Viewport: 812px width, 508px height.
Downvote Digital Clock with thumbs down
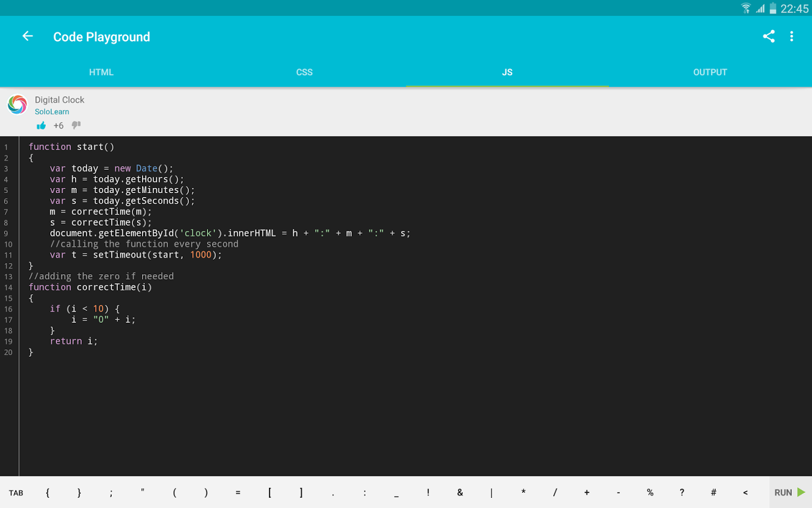coord(76,125)
